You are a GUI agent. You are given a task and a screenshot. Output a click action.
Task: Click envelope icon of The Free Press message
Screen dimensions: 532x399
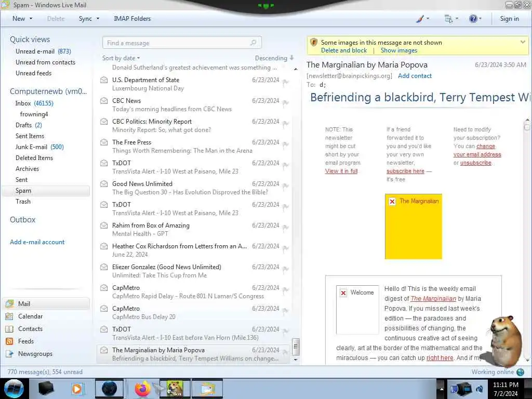(x=104, y=142)
